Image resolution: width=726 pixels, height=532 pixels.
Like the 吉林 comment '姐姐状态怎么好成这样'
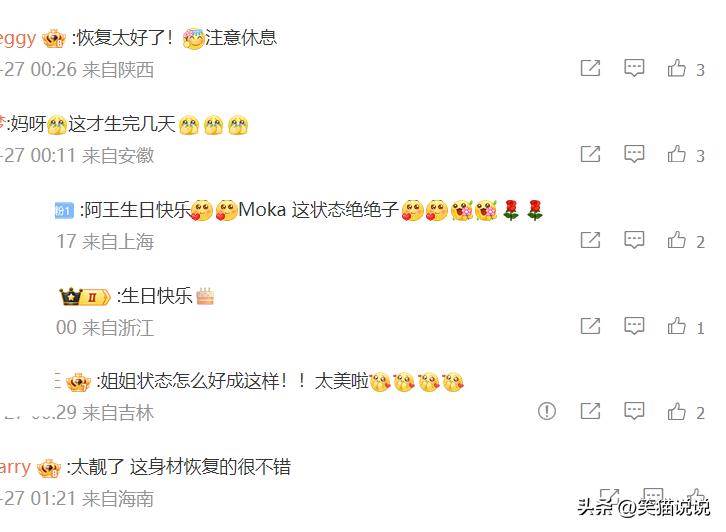[676, 411]
